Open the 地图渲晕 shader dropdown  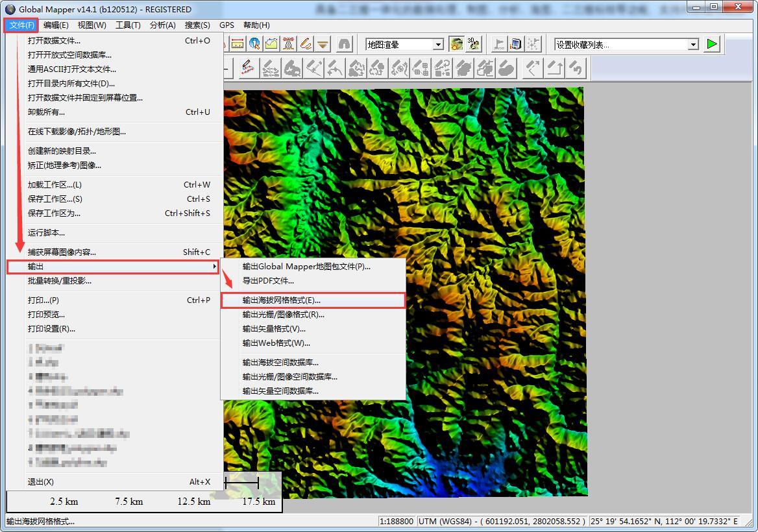tap(438, 45)
